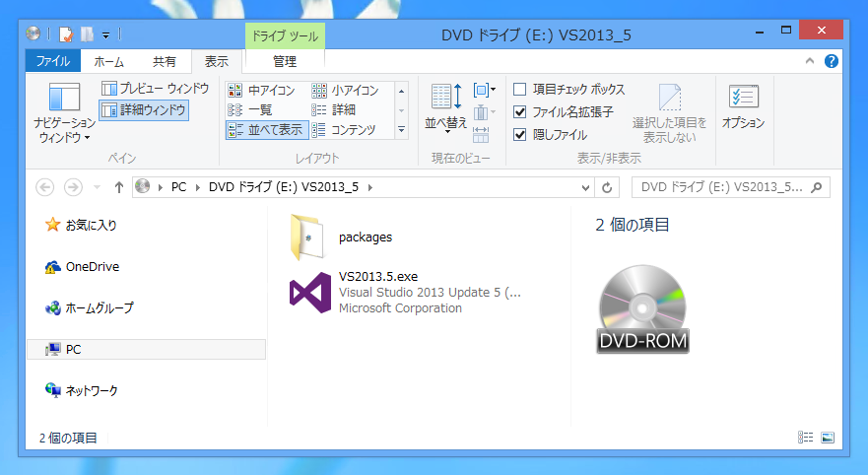
Task: Open the 管理 tab under ドライブ ツール
Action: point(285,61)
